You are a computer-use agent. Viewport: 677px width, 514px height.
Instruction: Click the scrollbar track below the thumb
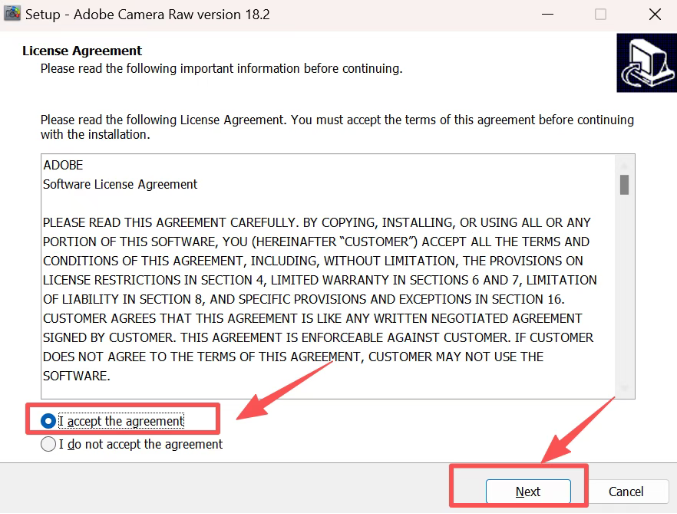[624, 290]
